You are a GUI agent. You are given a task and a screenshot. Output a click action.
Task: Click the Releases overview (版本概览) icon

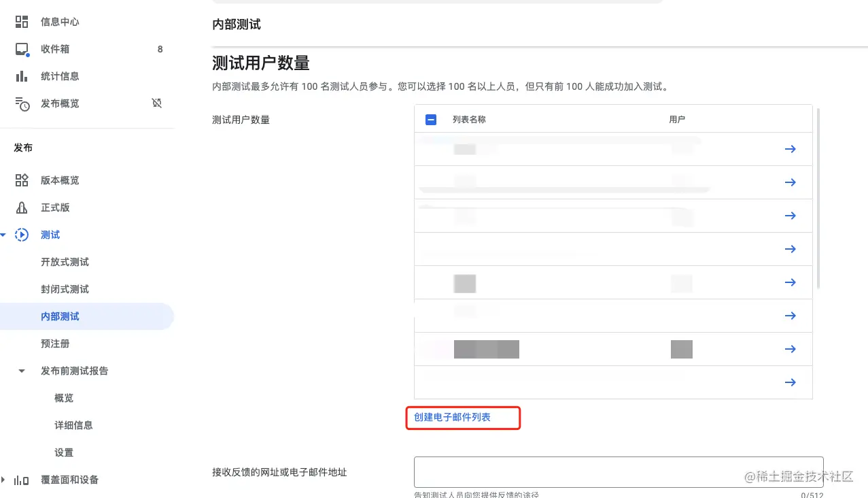click(x=22, y=180)
